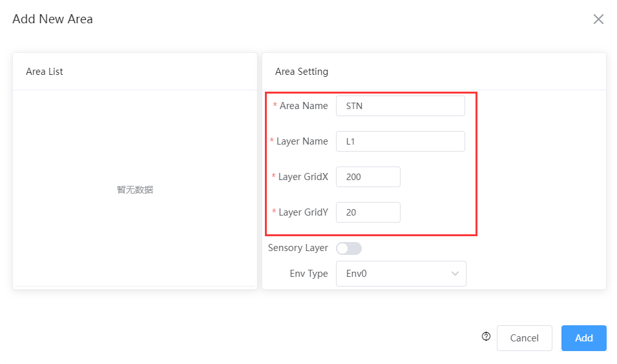The width and height of the screenshot is (617, 364).
Task: Click the Area Name label
Action: click(304, 106)
